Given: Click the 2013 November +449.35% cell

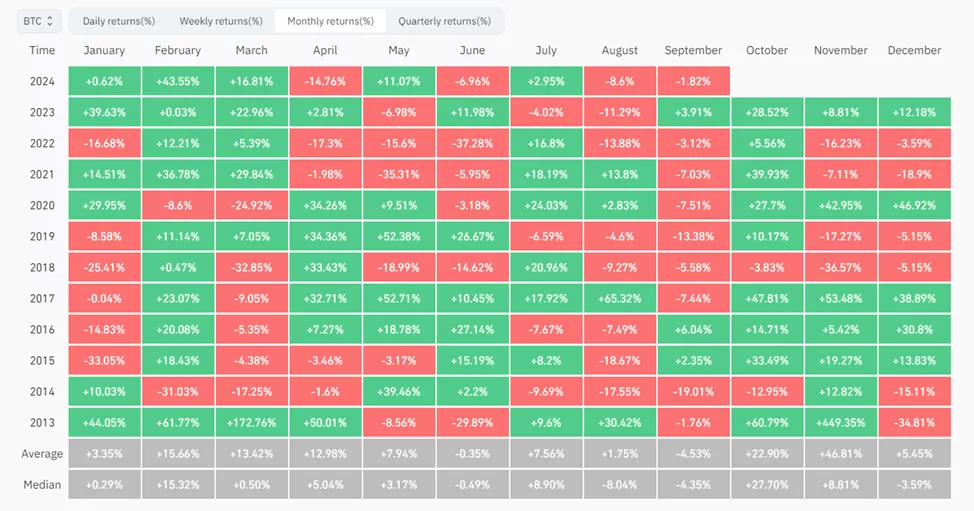Looking at the screenshot, I should click(x=840, y=422).
